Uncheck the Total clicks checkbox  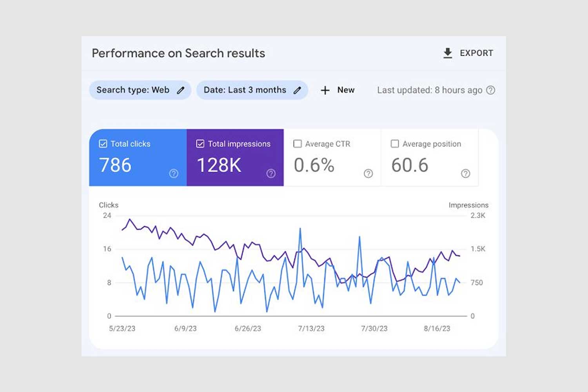103,144
